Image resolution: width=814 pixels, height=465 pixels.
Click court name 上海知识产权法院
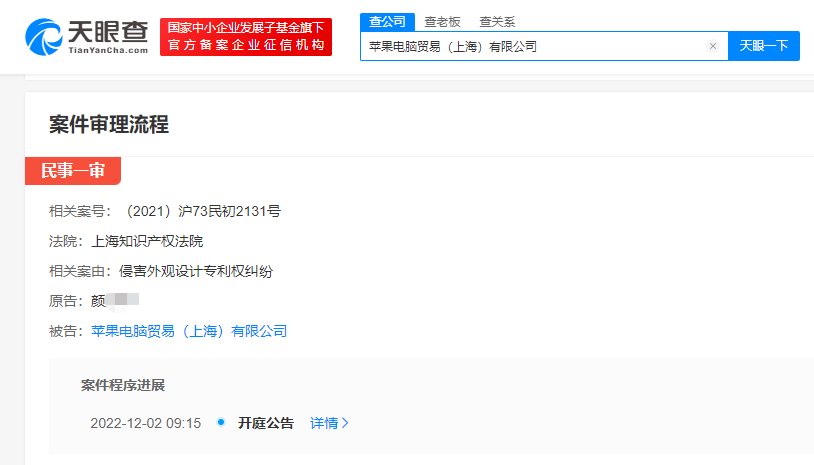[x=147, y=241]
